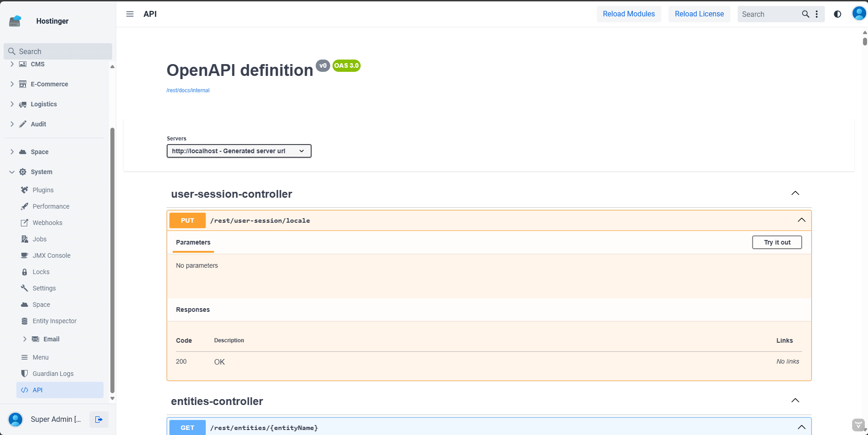Collapse the entities-controller section
Screen dimensions: 868x435
[x=795, y=400]
